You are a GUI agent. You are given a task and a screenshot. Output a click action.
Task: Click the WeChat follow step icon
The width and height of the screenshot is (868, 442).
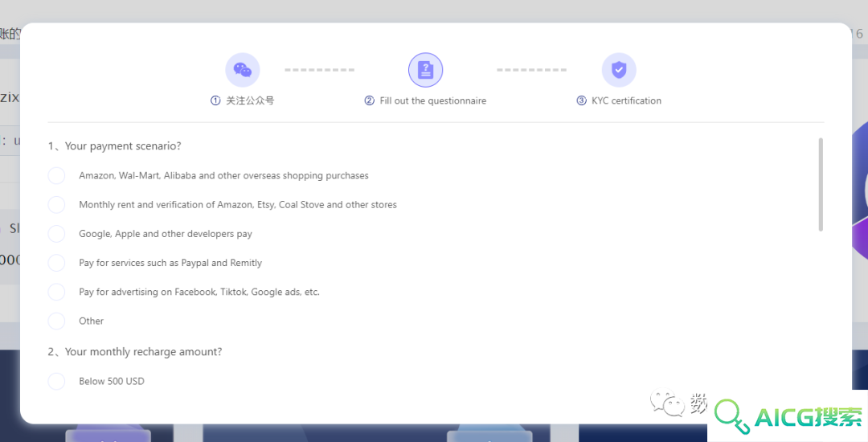click(x=243, y=70)
